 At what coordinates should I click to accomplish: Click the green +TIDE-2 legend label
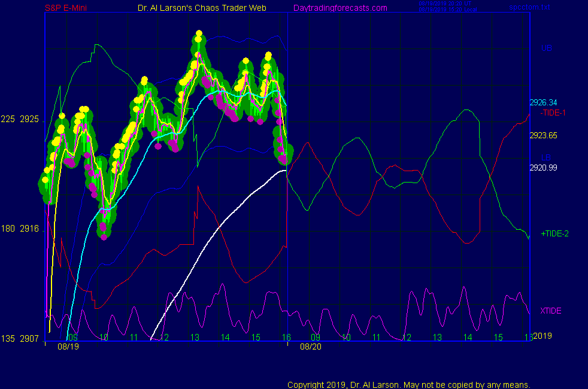(554, 233)
